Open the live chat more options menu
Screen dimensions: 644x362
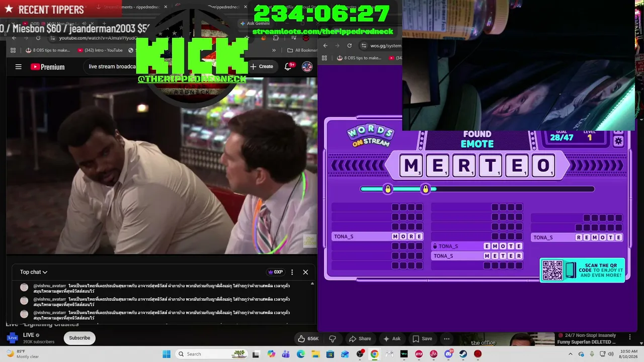coord(292,272)
